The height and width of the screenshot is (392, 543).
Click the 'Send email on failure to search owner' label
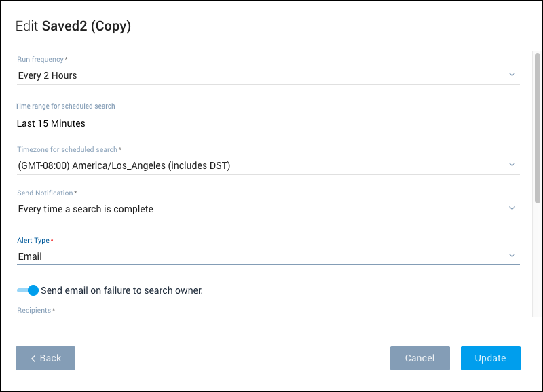122,290
